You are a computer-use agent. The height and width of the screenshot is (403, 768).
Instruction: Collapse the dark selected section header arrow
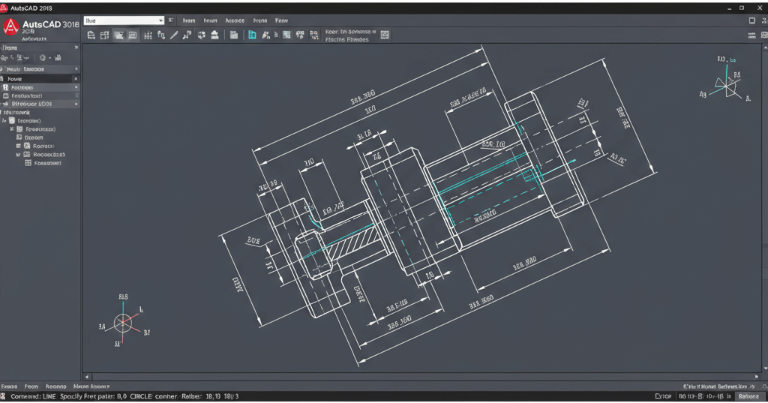(75, 78)
